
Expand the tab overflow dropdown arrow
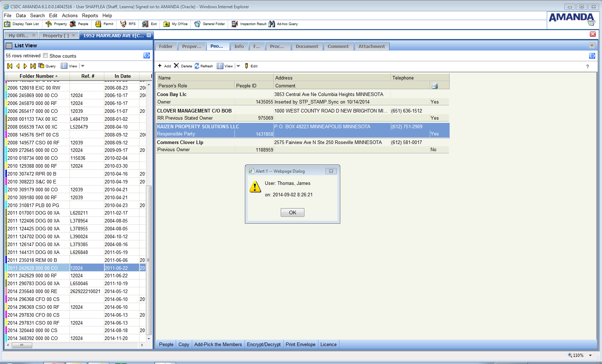click(592, 45)
